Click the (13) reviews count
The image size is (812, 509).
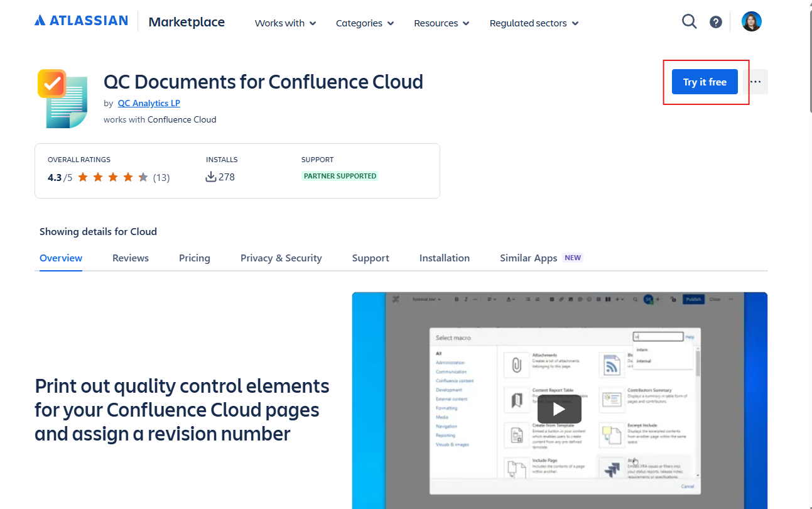click(161, 177)
